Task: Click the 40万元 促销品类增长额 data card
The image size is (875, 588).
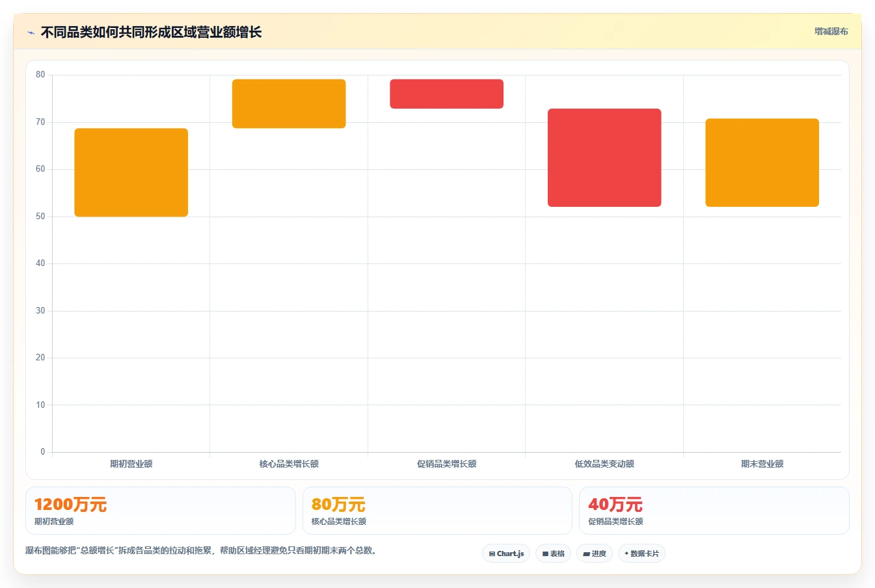Action: point(714,511)
